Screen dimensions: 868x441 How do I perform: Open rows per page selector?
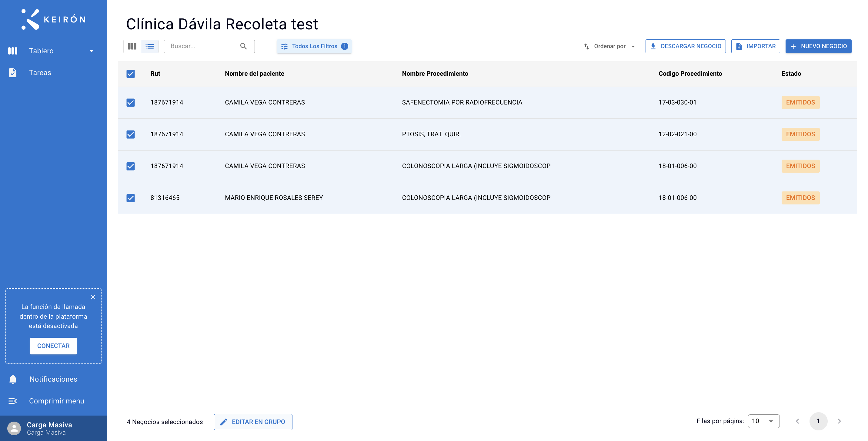click(763, 421)
